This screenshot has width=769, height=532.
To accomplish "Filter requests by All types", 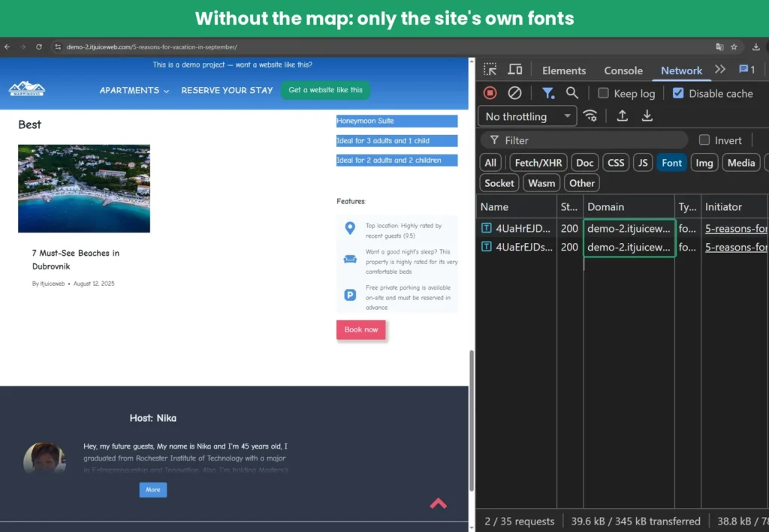I will tap(490, 163).
